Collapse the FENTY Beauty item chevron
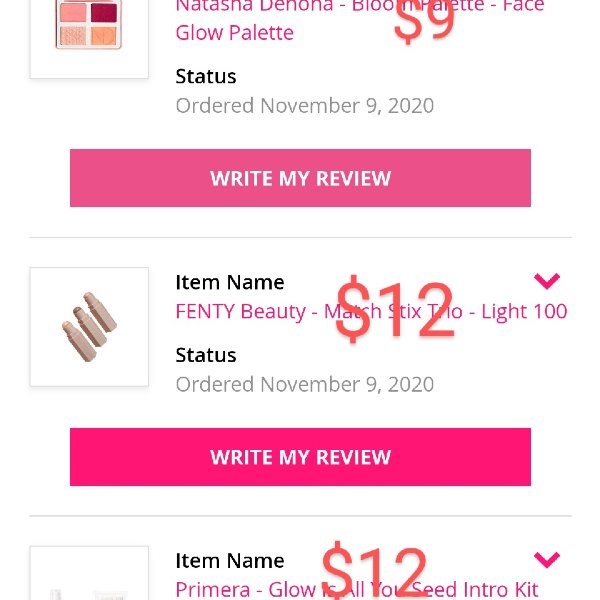 [x=547, y=281]
